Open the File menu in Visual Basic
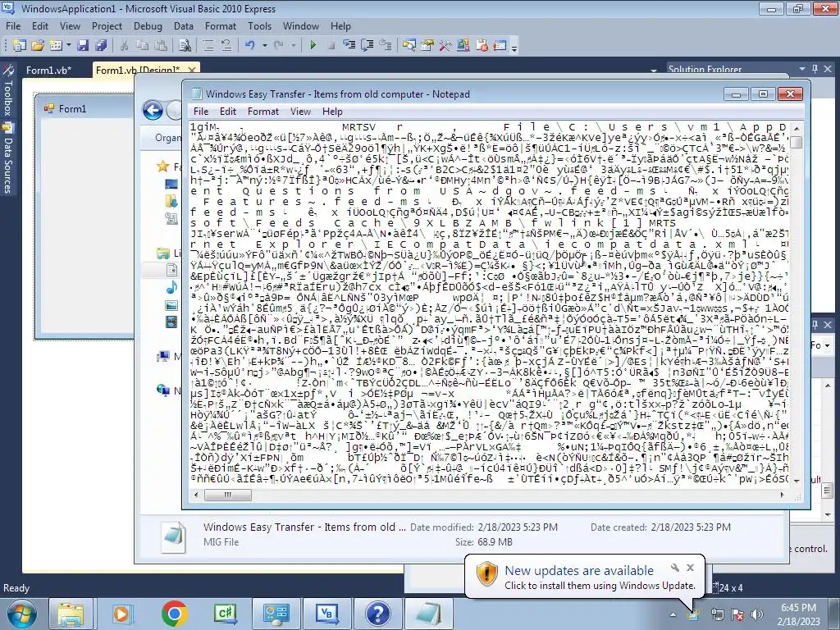 pyautogui.click(x=13, y=26)
